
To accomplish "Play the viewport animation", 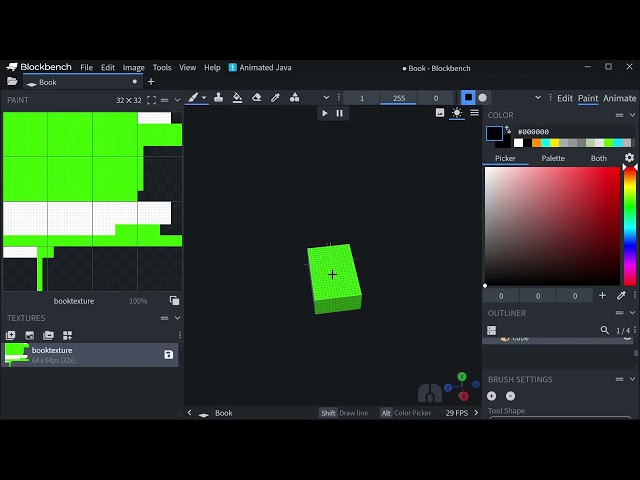I will 325,113.
